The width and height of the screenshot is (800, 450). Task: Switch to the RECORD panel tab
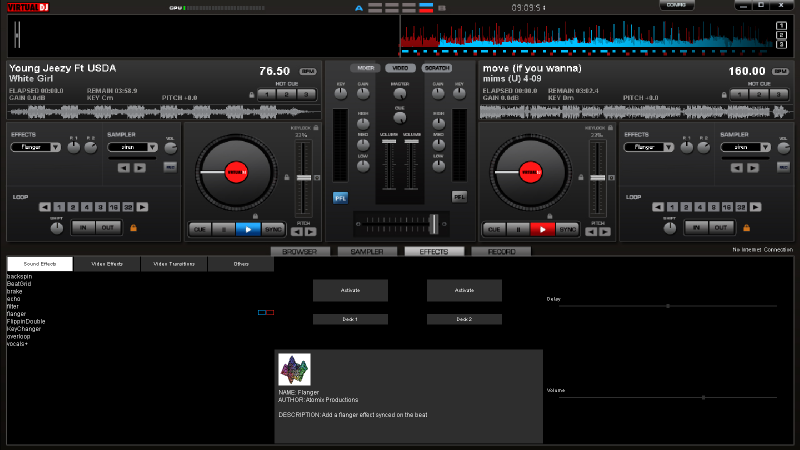tap(502, 252)
